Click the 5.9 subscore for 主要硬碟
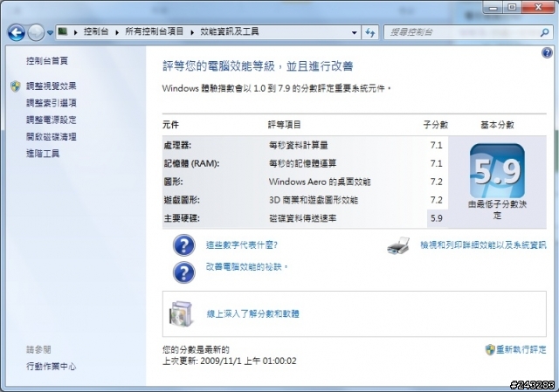 tap(437, 218)
